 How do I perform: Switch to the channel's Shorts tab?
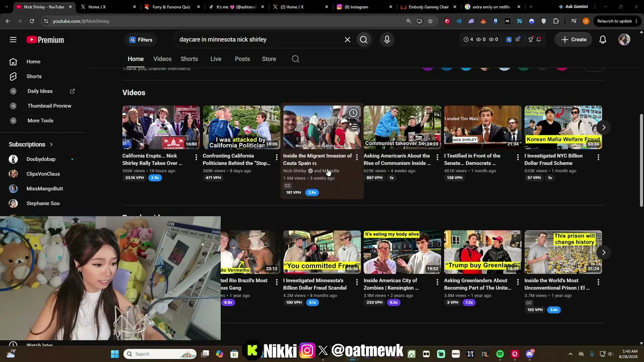coord(189,59)
